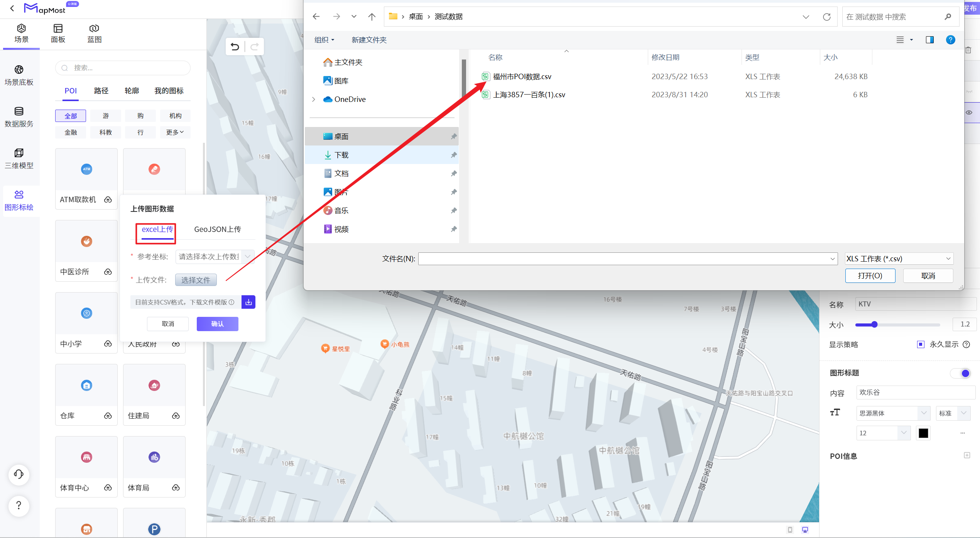Image resolution: width=980 pixels, height=538 pixels.
Task: Open the 参考坐标 dropdown
Action: click(x=215, y=257)
